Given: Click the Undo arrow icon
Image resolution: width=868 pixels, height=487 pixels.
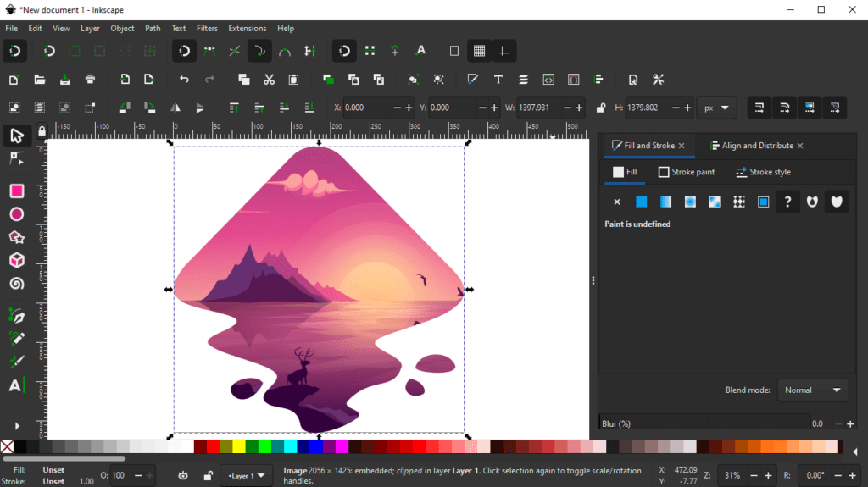Looking at the screenshot, I should click(x=184, y=80).
